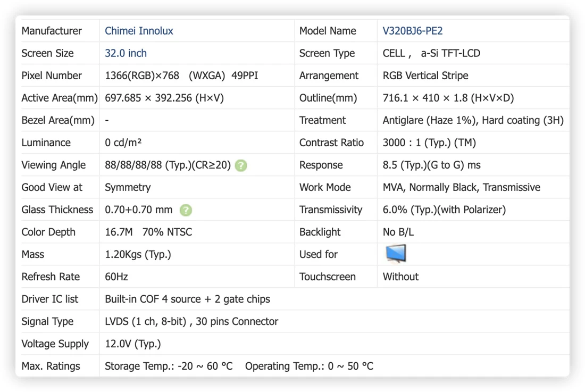Click the 60Hz refresh rate value
This screenshot has height=392, width=585.
(x=116, y=277)
